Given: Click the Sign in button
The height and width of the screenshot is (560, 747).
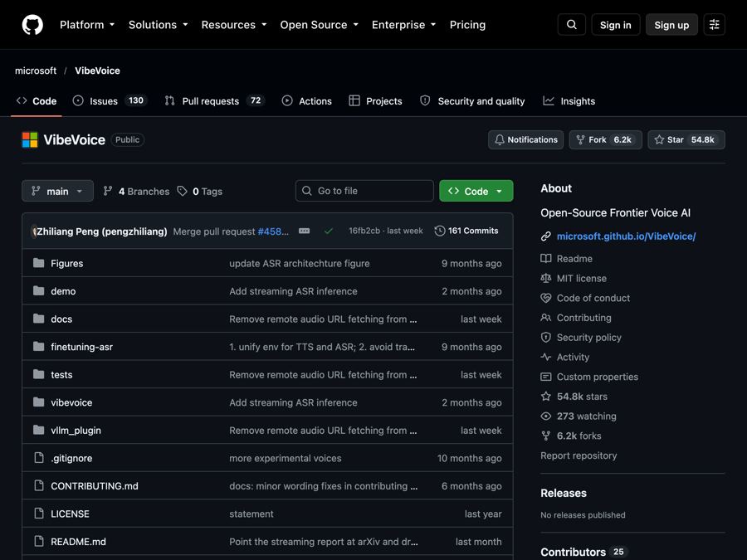Looking at the screenshot, I should coord(616,25).
